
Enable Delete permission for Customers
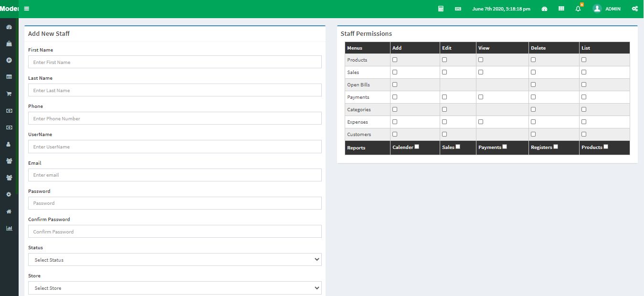(x=533, y=134)
